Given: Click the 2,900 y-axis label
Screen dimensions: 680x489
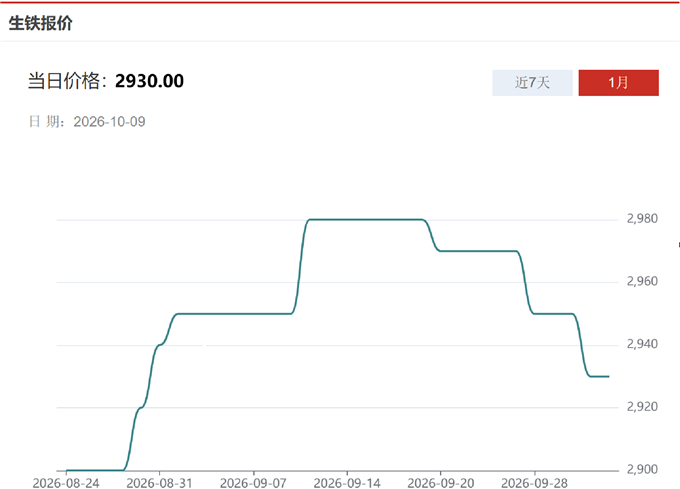Looking at the screenshot, I should 642,469.
